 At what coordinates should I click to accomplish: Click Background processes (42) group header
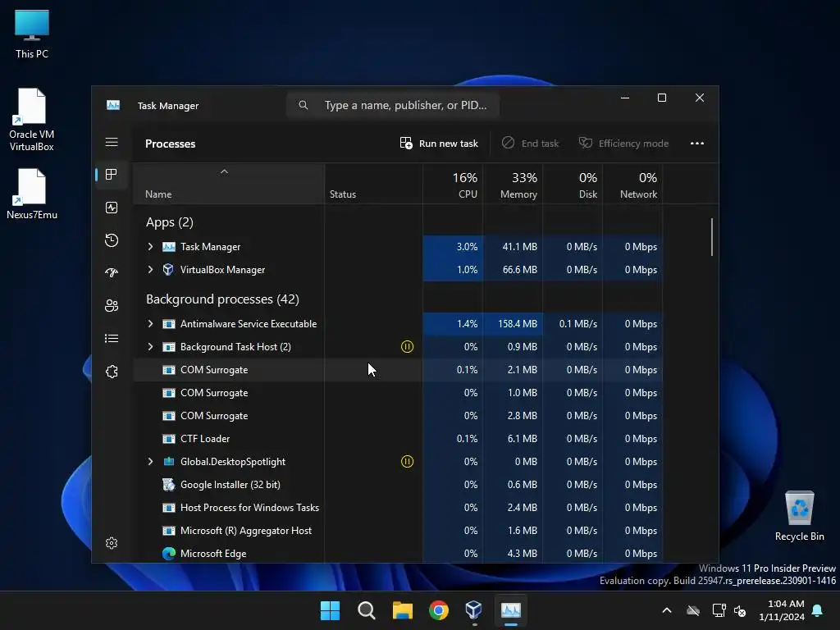(x=222, y=299)
